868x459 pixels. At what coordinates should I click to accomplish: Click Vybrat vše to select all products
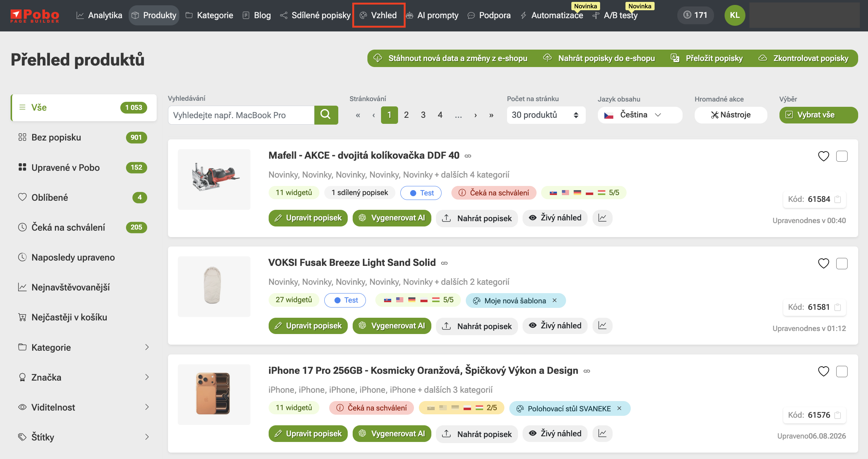pos(818,115)
